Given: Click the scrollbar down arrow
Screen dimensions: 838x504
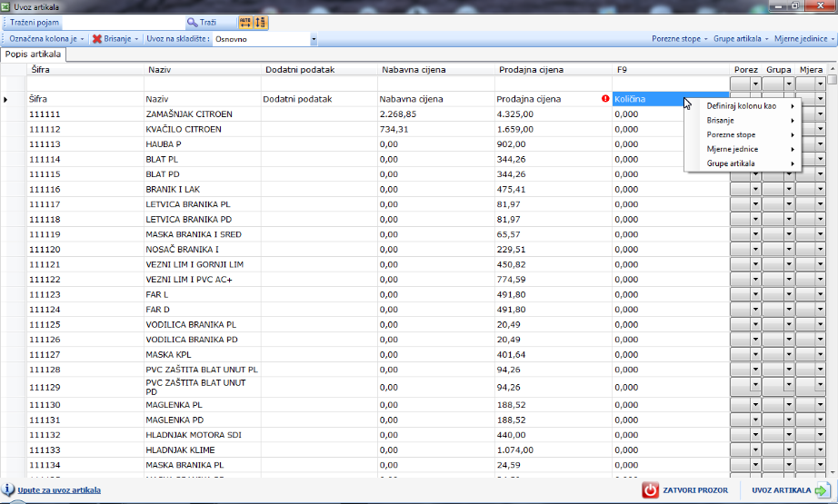Looking at the screenshot, I should [x=833, y=473].
